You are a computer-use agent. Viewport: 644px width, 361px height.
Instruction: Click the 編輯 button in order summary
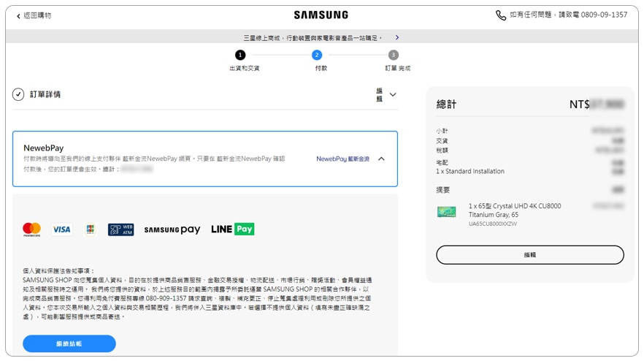pyautogui.click(x=529, y=255)
